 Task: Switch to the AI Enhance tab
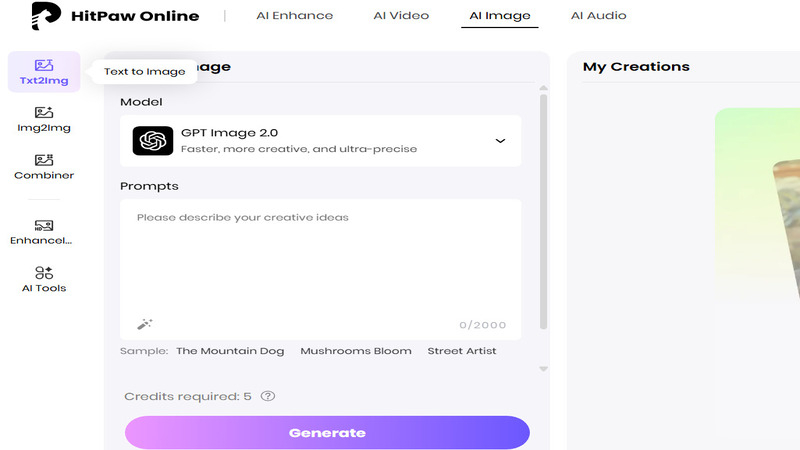point(294,16)
